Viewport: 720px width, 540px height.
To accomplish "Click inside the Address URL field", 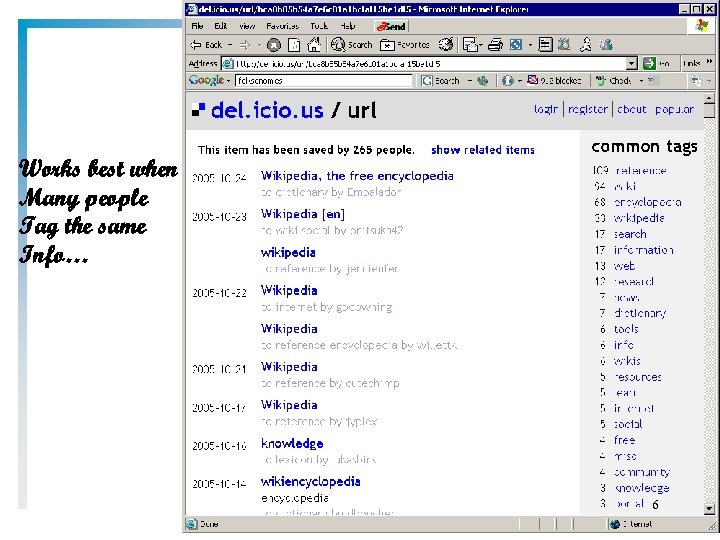I will tap(423, 63).
